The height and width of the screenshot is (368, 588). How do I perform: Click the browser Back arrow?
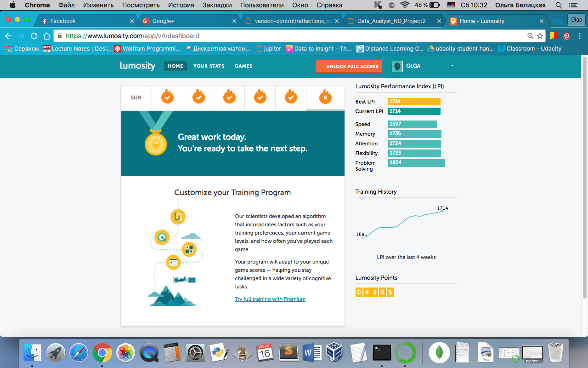pyautogui.click(x=8, y=36)
